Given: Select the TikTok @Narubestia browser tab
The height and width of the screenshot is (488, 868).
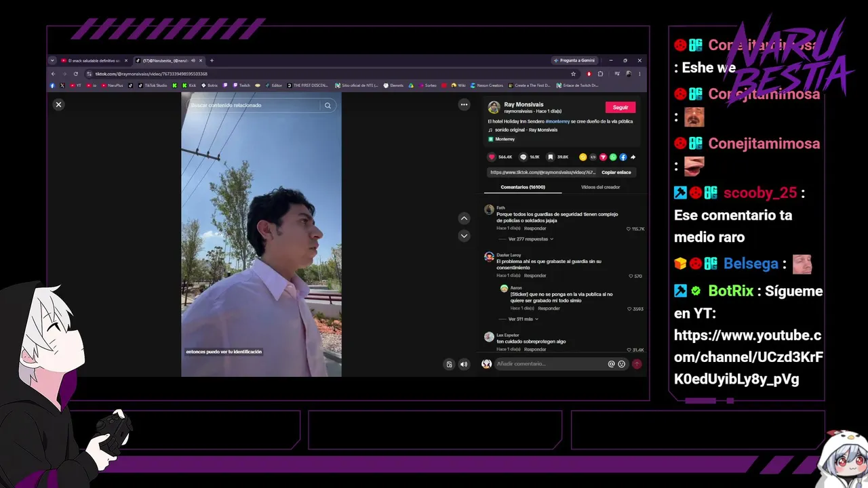Looking at the screenshot, I should (x=168, y=60).
